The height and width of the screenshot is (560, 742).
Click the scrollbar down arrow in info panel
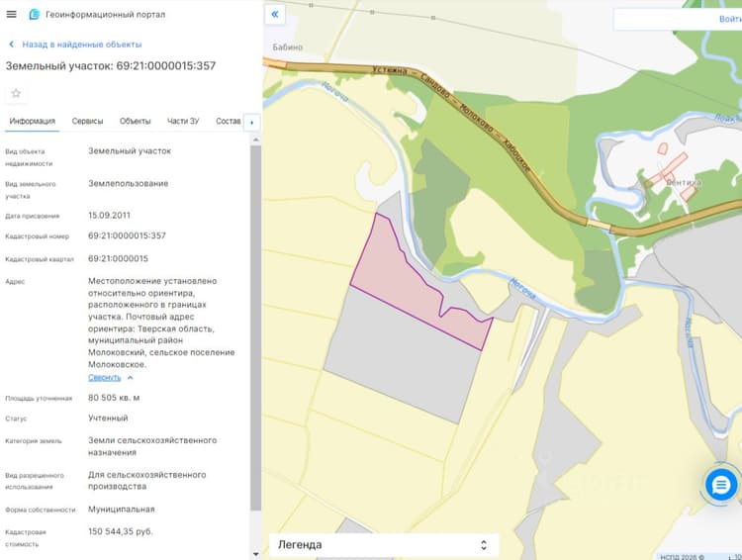(255, 554)
